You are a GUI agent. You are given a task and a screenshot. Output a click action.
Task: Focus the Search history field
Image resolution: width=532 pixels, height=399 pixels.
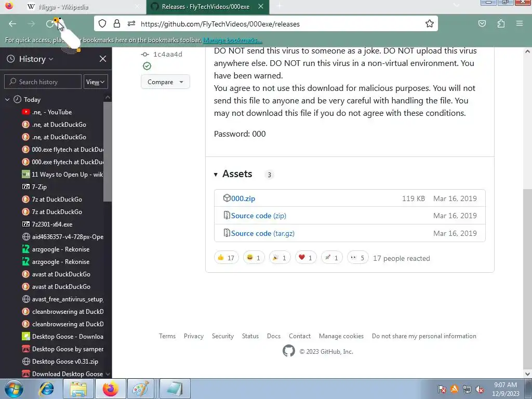click(x=43, y=82)
